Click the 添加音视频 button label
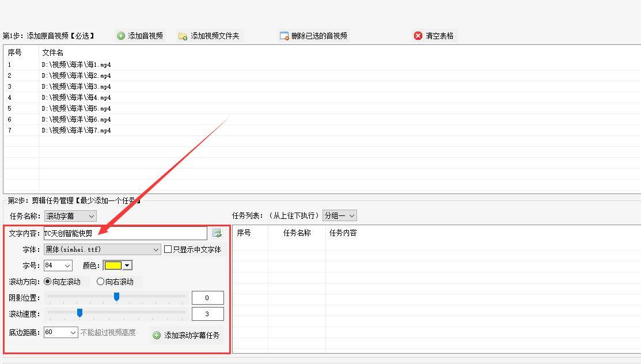Screen dimensions: 641x364 tap(145, 36)
